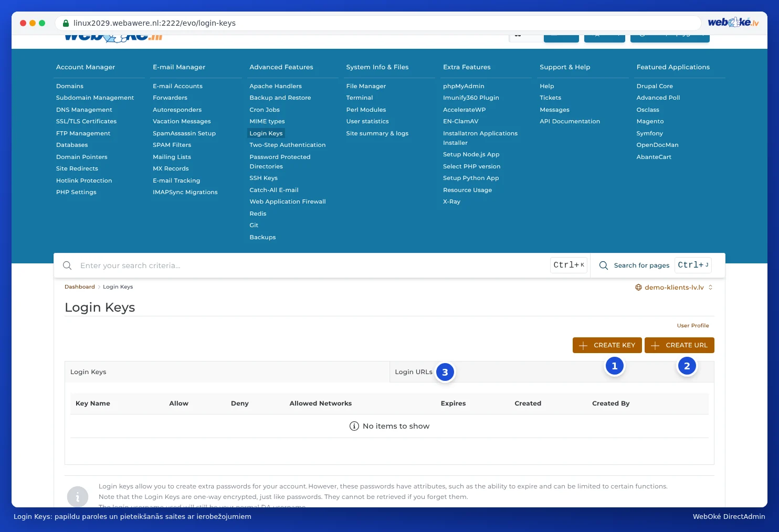Open Login Keys under Advanced Features
Viewport: 779px width, 532px height.
pos(266,133)
